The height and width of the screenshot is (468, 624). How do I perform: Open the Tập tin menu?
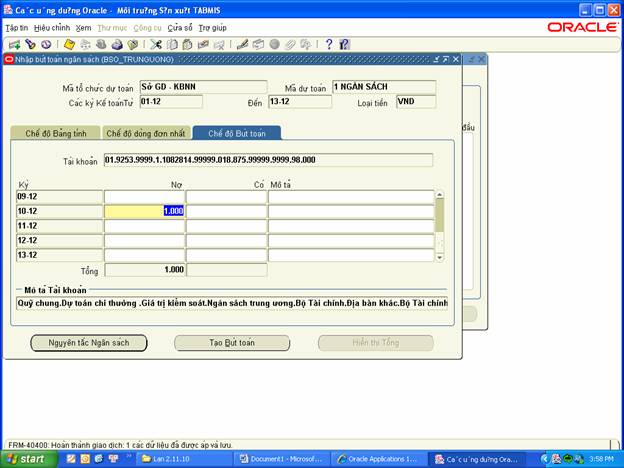coord(16,28)
